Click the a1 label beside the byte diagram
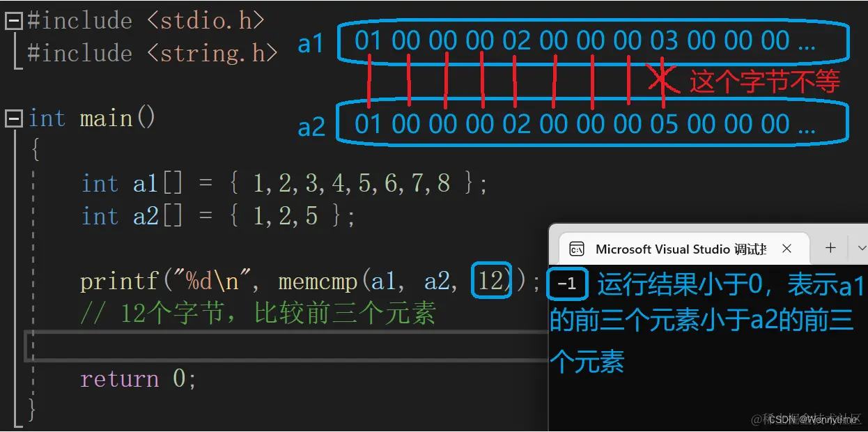Image resolution: width=868 pixels, height=432 pixels. (x=311, y=43)
